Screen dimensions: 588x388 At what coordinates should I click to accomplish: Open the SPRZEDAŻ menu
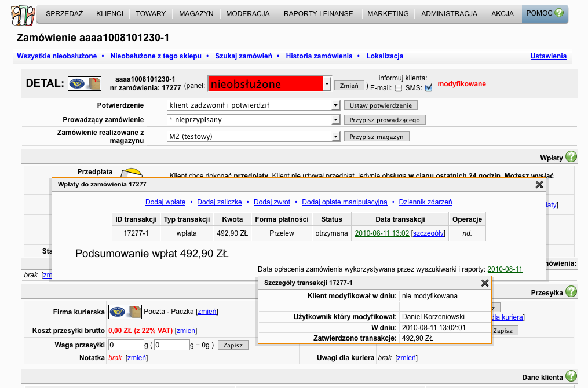(64, 14)
